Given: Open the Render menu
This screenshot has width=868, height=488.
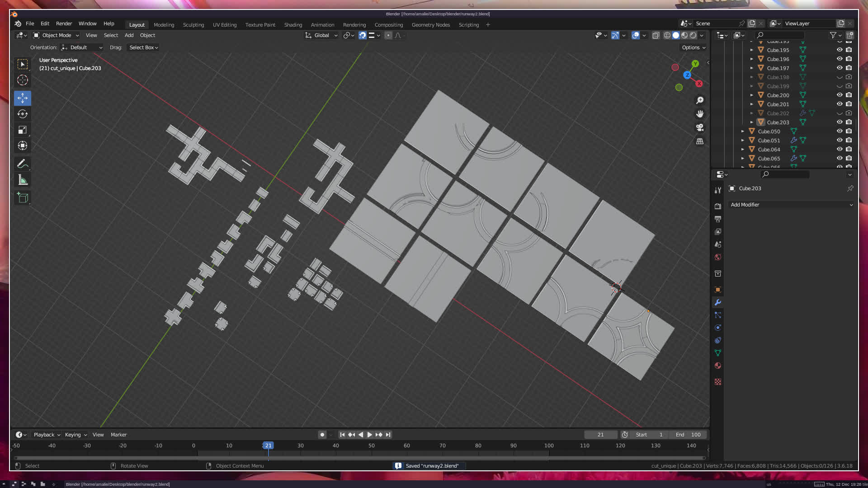Looking at the screenshot, I should point(64,23).
